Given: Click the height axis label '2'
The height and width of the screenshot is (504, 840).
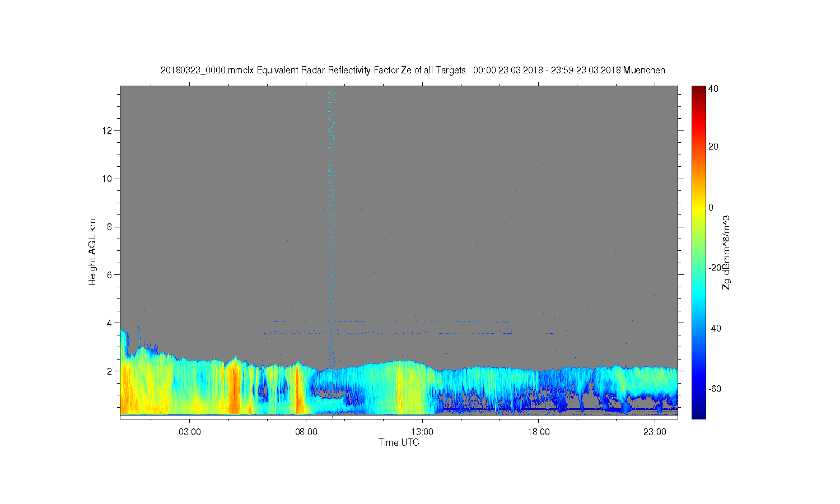Looking at the screenshot, I should [110, 371].
